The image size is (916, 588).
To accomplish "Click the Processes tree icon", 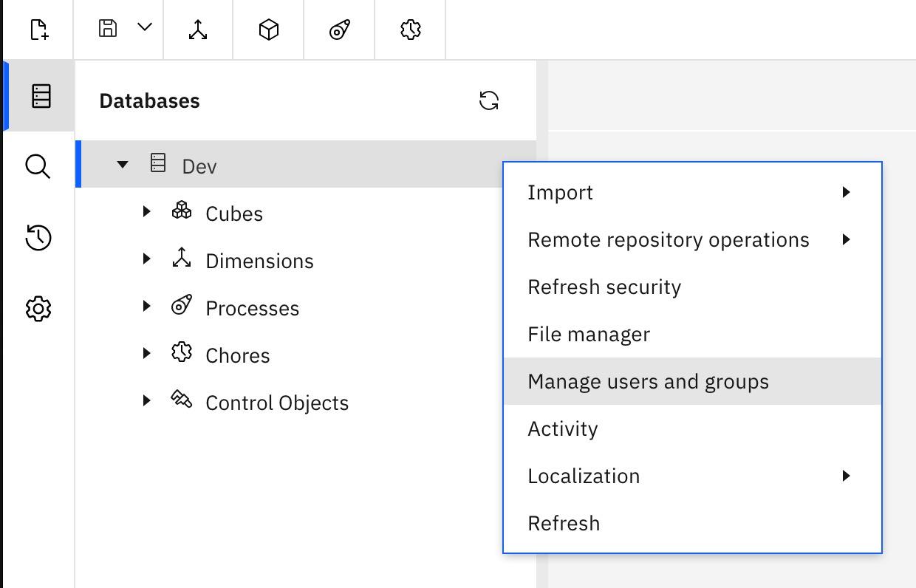I will point(181,304).
